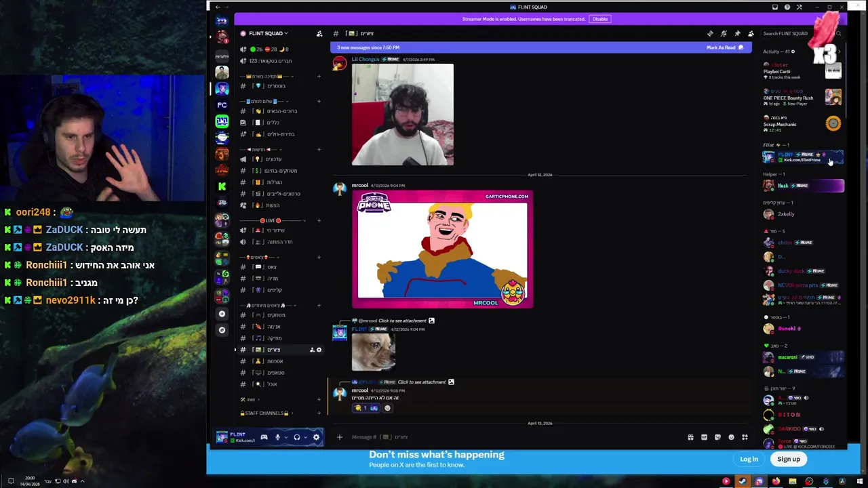Toggle the microphone mute button
Viewport: 868px width, 488px height.
coord(277,437)
